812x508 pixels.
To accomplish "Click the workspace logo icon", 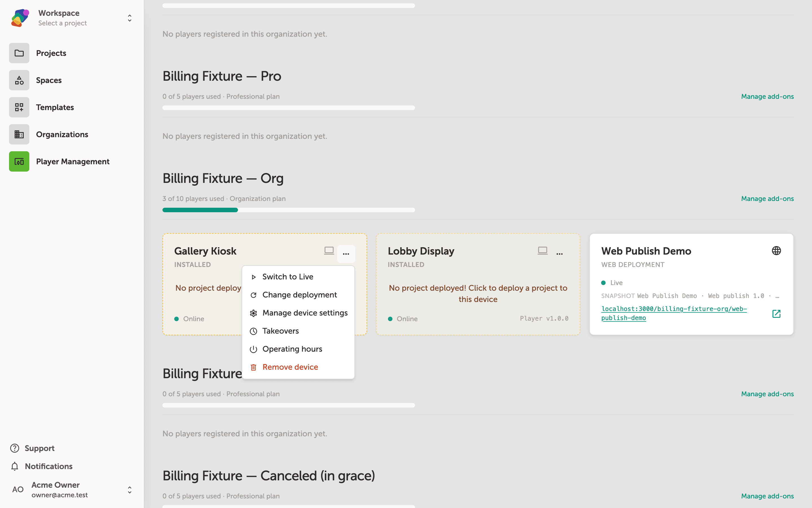I will [20, 18].
